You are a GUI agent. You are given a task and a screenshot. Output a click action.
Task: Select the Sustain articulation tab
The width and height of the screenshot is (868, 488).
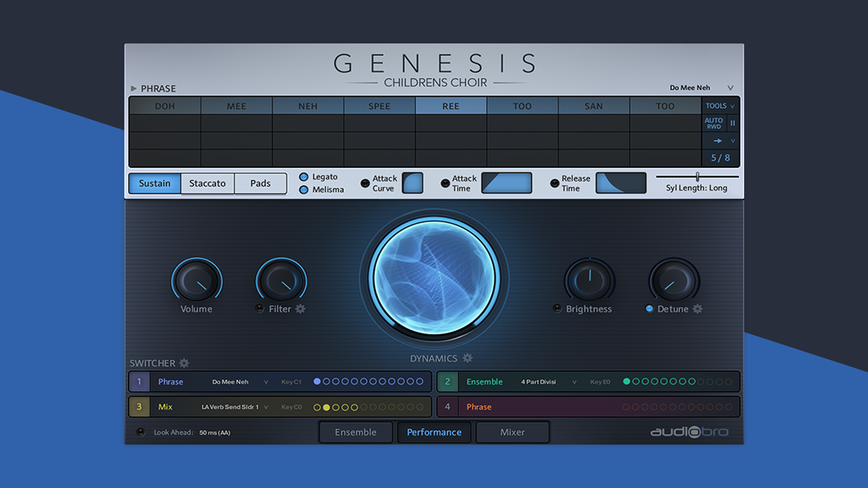155,183
